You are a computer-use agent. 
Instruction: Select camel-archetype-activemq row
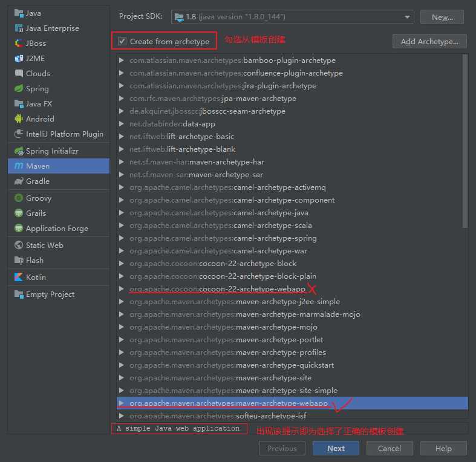click(292, 187)
